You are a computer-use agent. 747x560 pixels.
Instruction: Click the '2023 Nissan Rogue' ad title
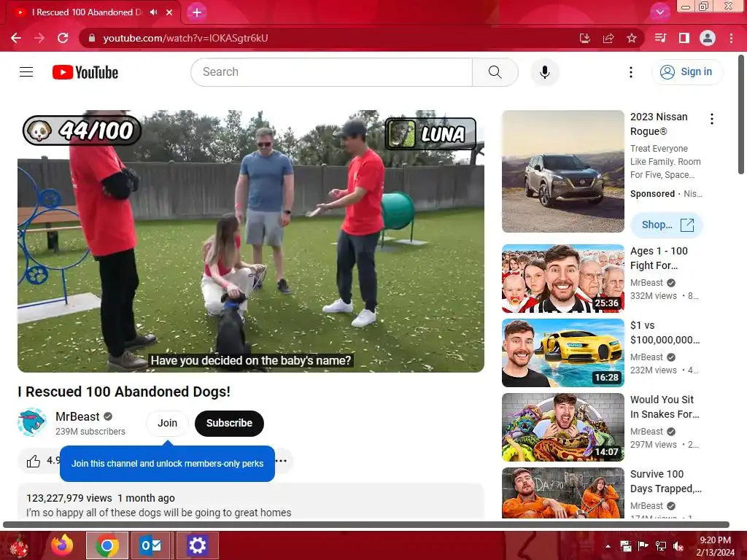pos(659,124)
